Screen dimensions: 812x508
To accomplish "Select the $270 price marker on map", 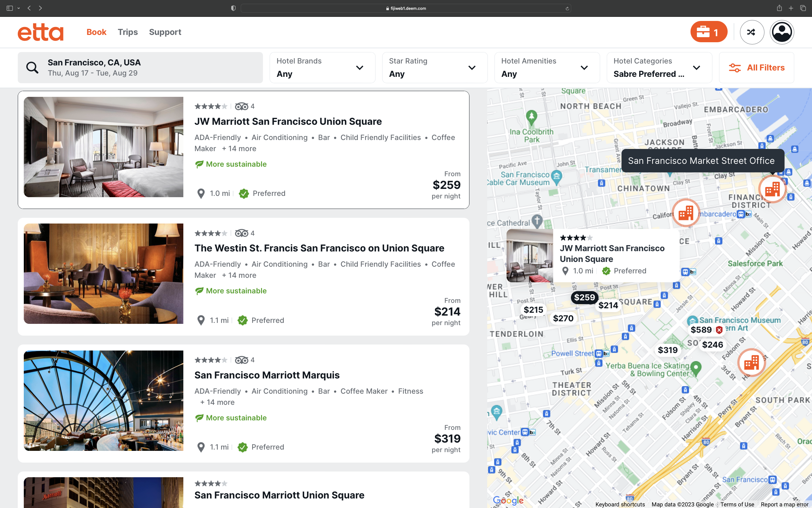I will pyautogui.click(x=563, y=318).
